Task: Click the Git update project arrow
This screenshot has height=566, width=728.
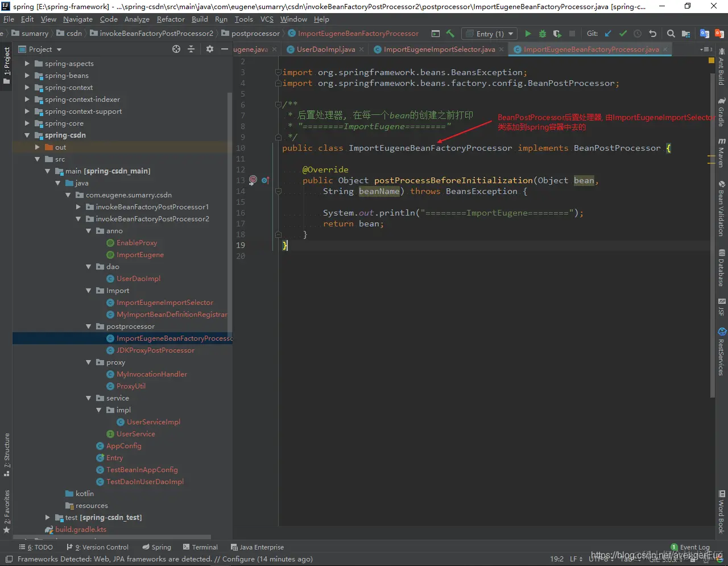Action: pyautogui.click(x=608, y=34)
